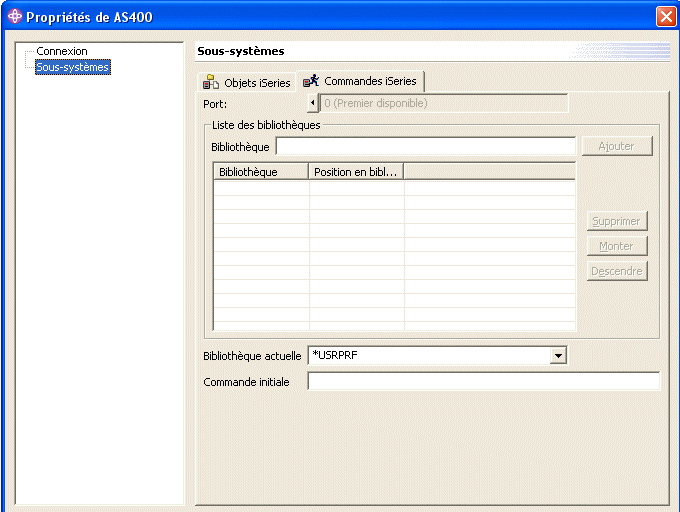The image size is (680, 512).
Task: Click the Commande initiale label
Action: click(246, 382)
